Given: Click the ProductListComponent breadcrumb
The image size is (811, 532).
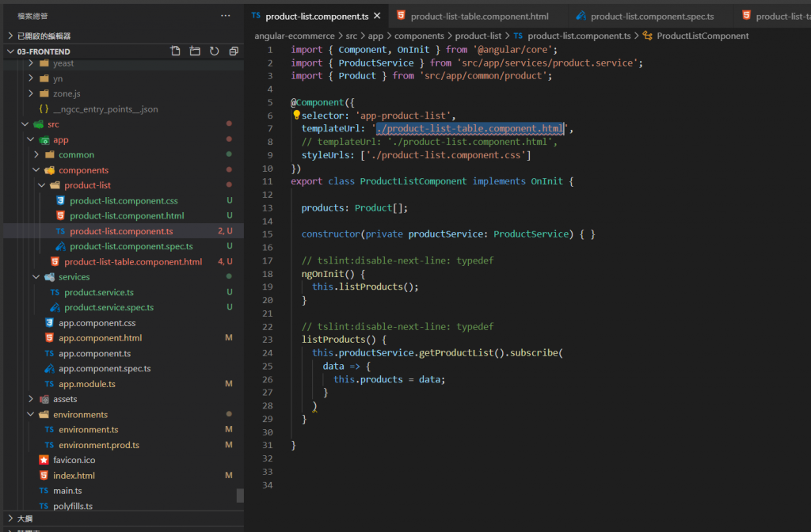Looking at the screenshot, I should coord(702,36).
